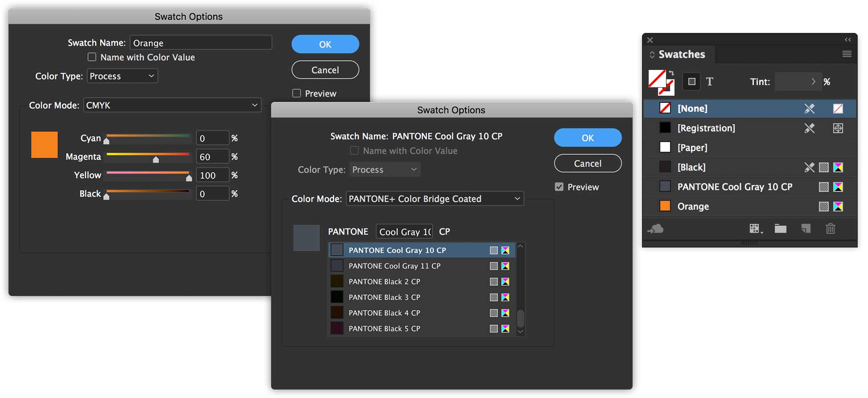Click the none icon at right of [None] row
This screenshot has height=398, width=868.
pos(838,108)
